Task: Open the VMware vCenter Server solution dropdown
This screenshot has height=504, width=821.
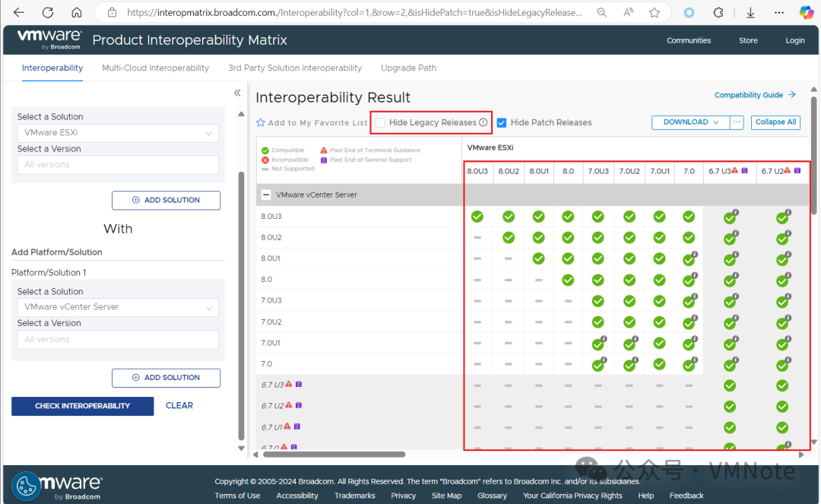Action: tap(118, 307)
